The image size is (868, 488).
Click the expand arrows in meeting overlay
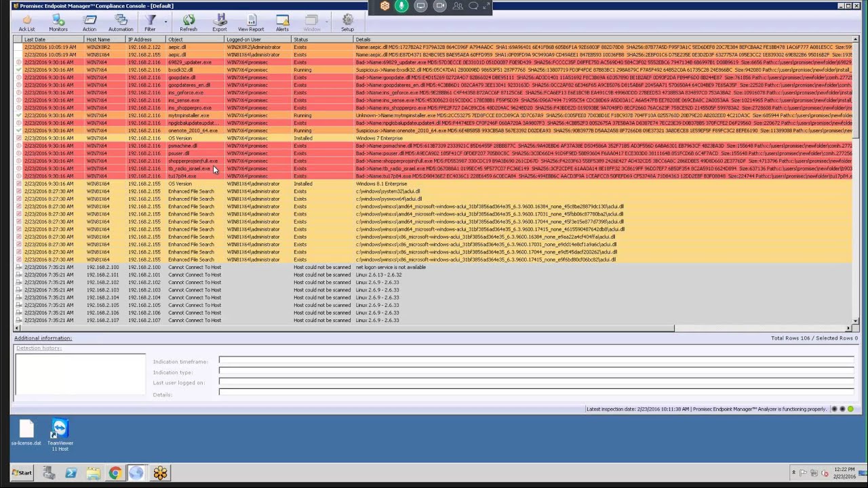click(486, 6)
